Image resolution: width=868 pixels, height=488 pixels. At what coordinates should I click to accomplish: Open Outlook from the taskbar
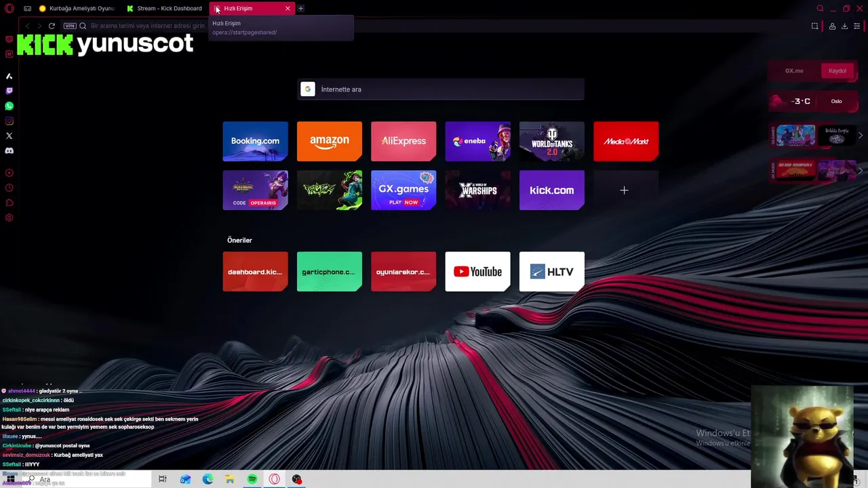pos(185,479)
